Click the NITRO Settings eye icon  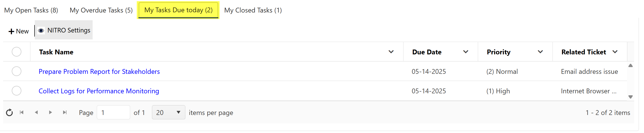click(x=41, y=31)
